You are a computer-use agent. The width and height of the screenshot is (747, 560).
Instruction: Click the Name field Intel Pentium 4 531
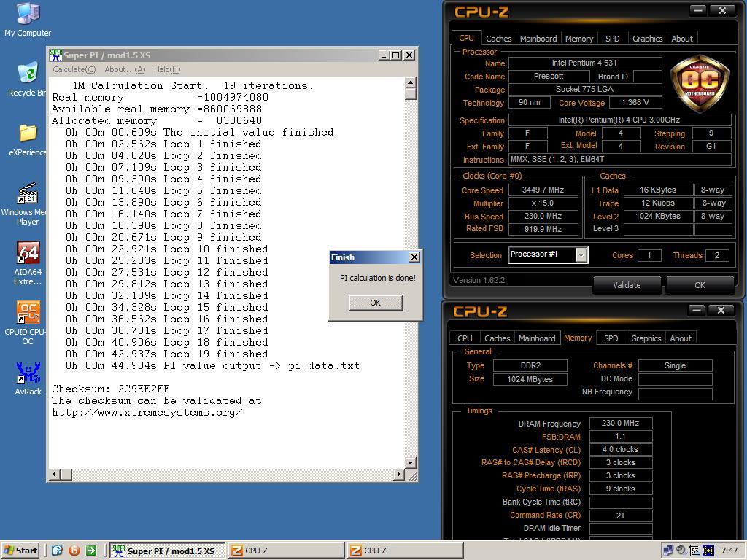point(585,63)
